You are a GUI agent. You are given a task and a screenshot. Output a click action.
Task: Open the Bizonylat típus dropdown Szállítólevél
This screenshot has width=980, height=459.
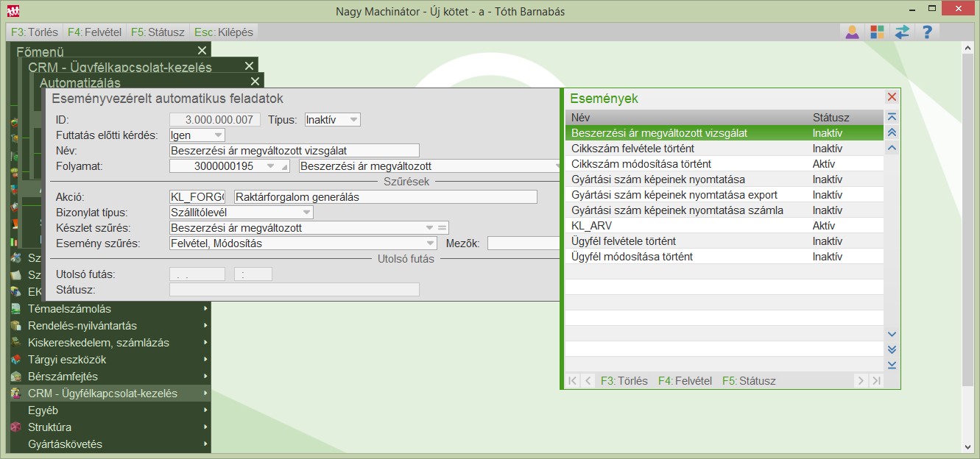click(x=306, y=212)
